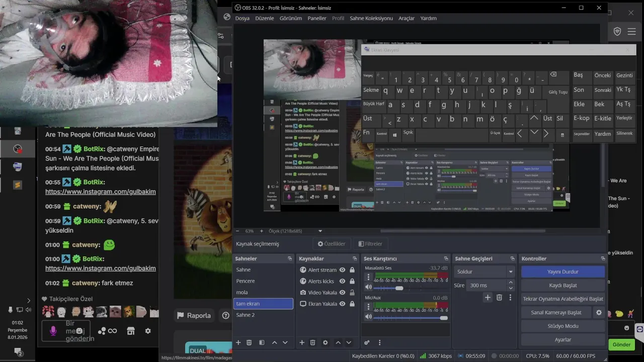
Task: Undock the Sahne Geçişleri panel
Action: 513,258
